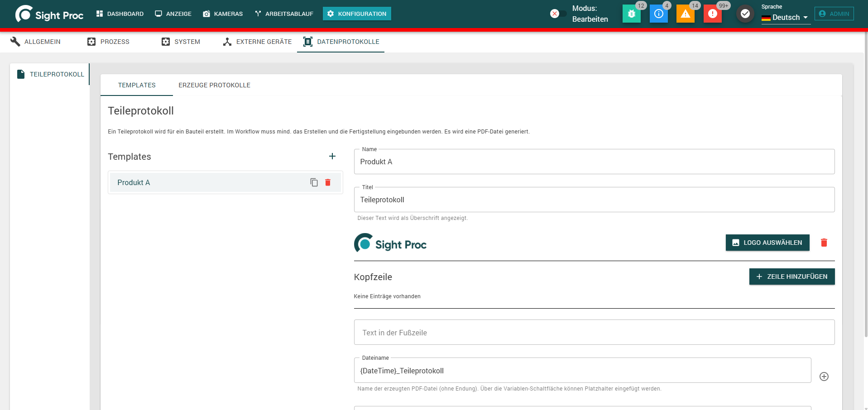Viewport: 868px width, 410px height.
Task: Select the Konfiguration menu button
Action: [x=357, y=14]
